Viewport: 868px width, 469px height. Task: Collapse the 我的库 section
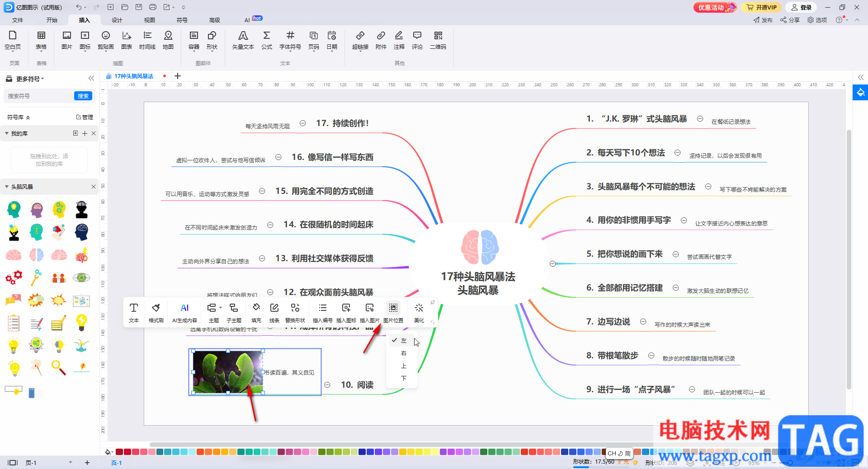7,133
